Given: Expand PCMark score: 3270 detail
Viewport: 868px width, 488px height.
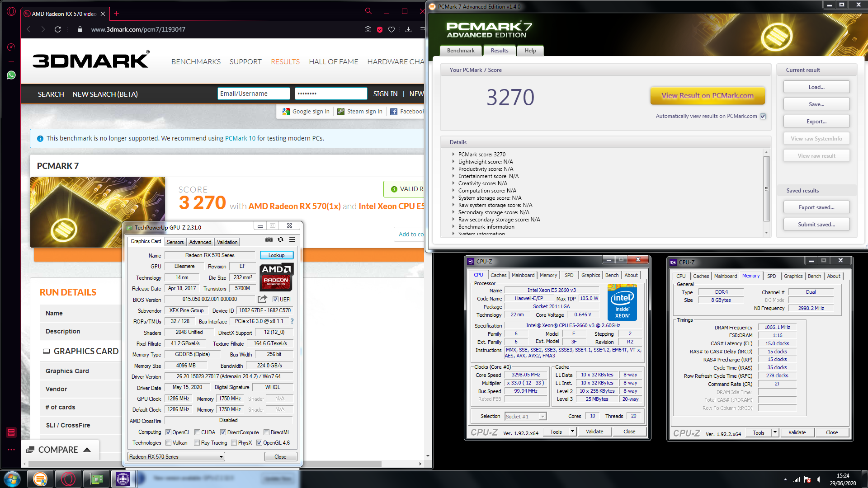Looking at the screenshot, I should [x=453, y=155].
